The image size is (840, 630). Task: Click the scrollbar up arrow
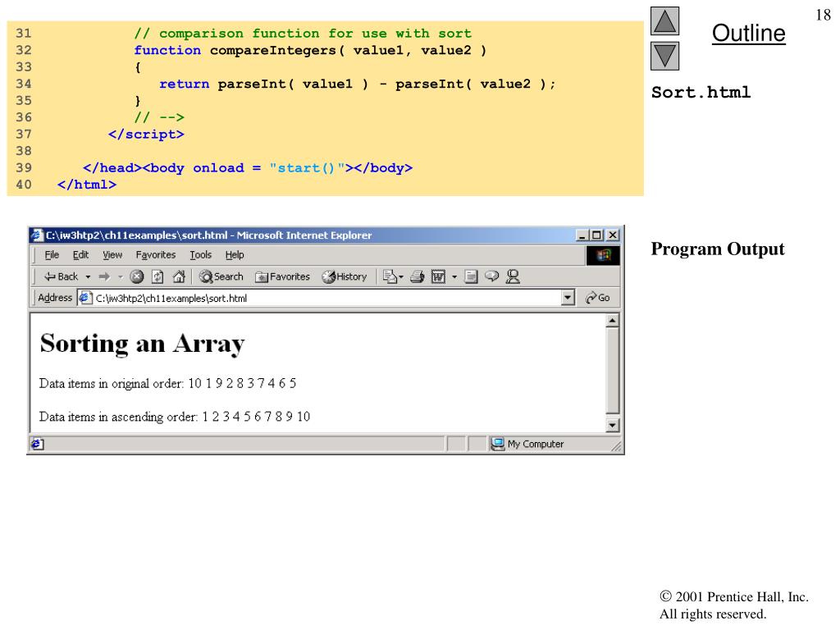[612, 321]
